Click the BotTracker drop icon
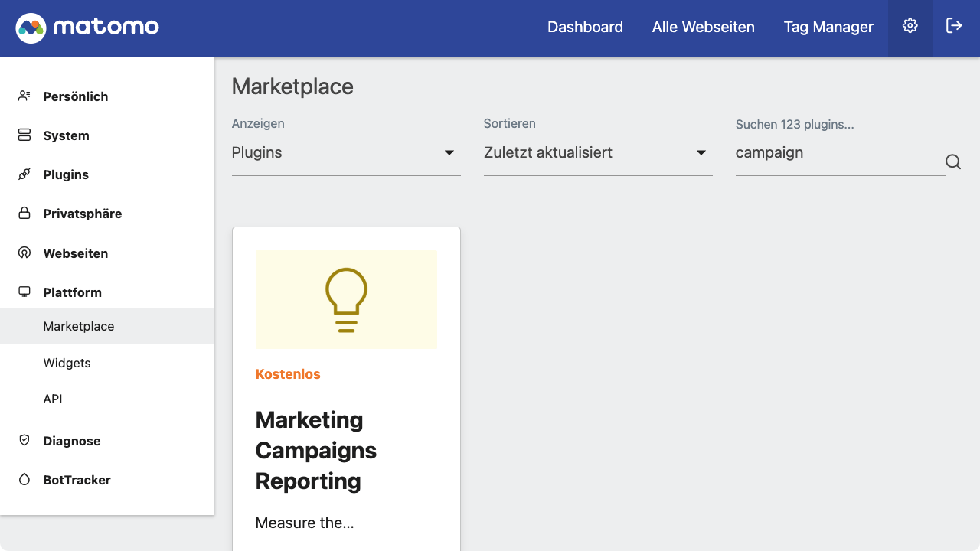The image size is (980, 551). (x=24, y=479)
